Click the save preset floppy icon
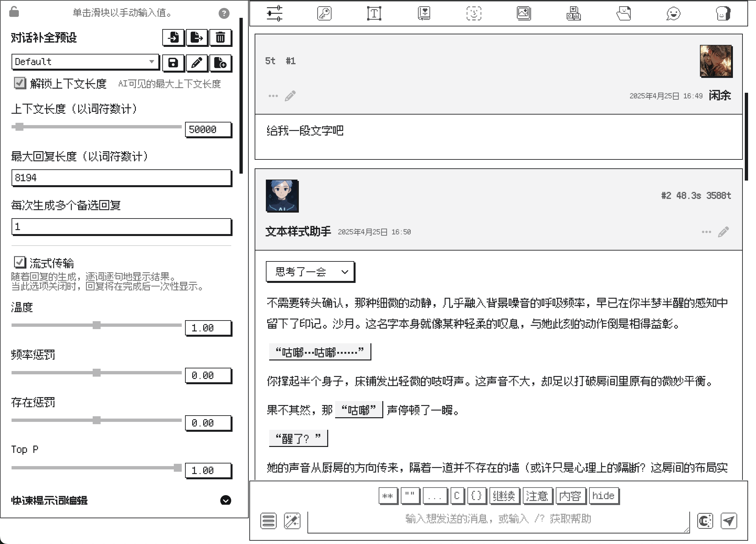This screenshot has height=544, width=756. [x=173, y=63]
